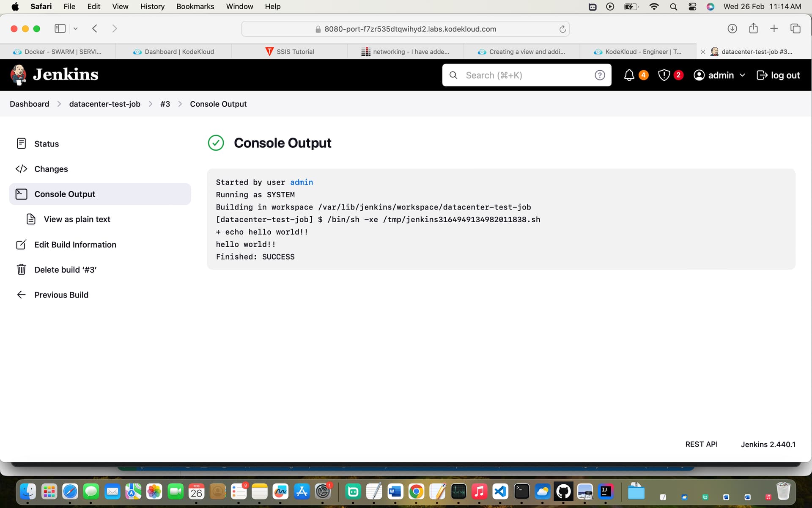Open the Safari History menu
Image resolution: width=812 pixels, height=508 pixels.
point(152,6)
